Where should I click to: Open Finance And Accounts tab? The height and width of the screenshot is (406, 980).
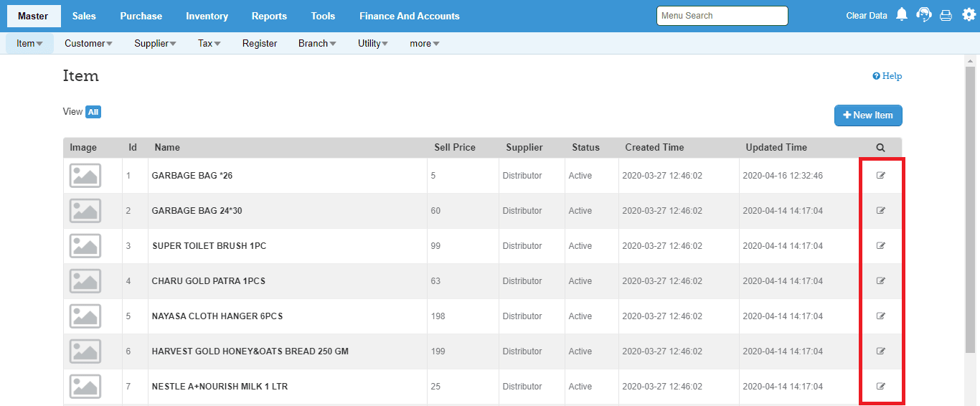click(410, 16)
